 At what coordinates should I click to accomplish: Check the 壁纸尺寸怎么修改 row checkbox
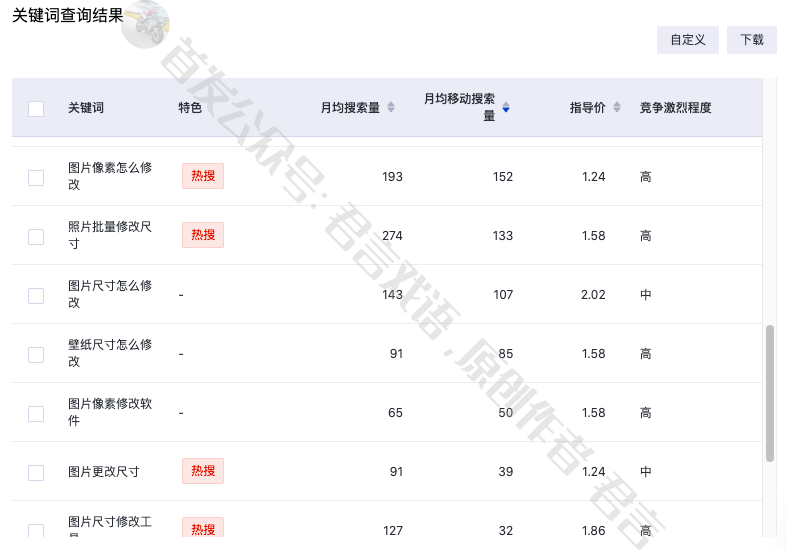coord(36,354)
